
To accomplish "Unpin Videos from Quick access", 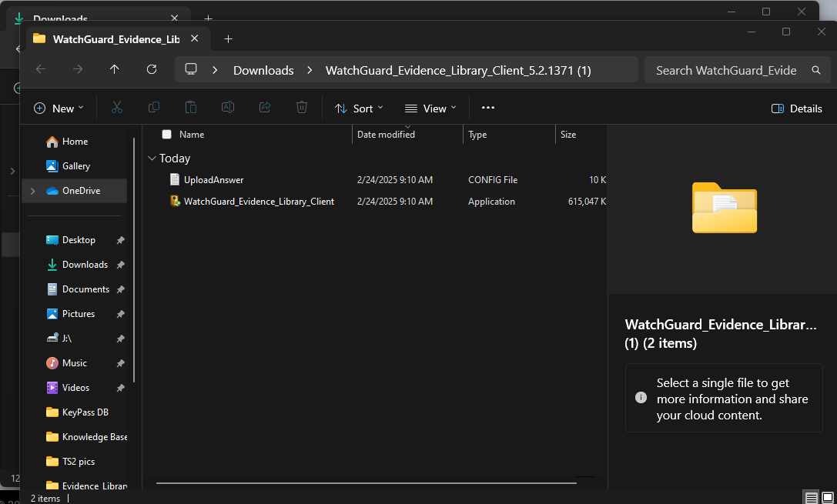I will [x=121, y=388].
